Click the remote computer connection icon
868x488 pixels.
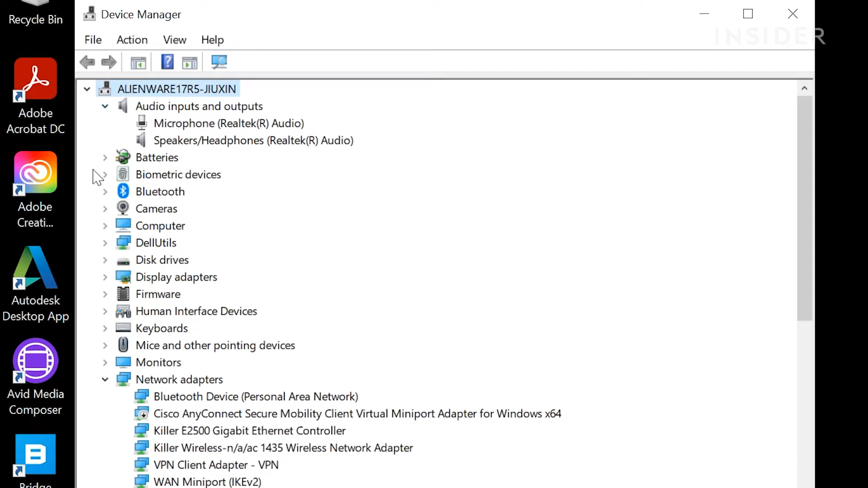[x=219, y=61]
